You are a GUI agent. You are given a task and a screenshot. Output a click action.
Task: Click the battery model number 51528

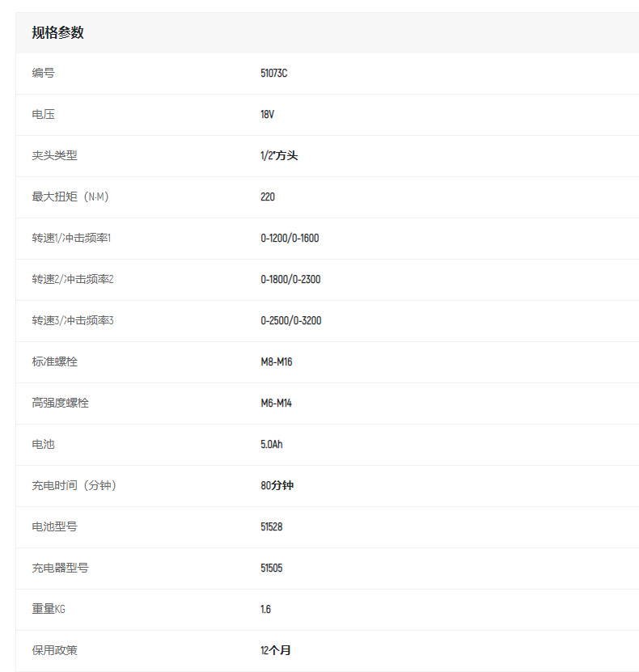tap(271, 527)
